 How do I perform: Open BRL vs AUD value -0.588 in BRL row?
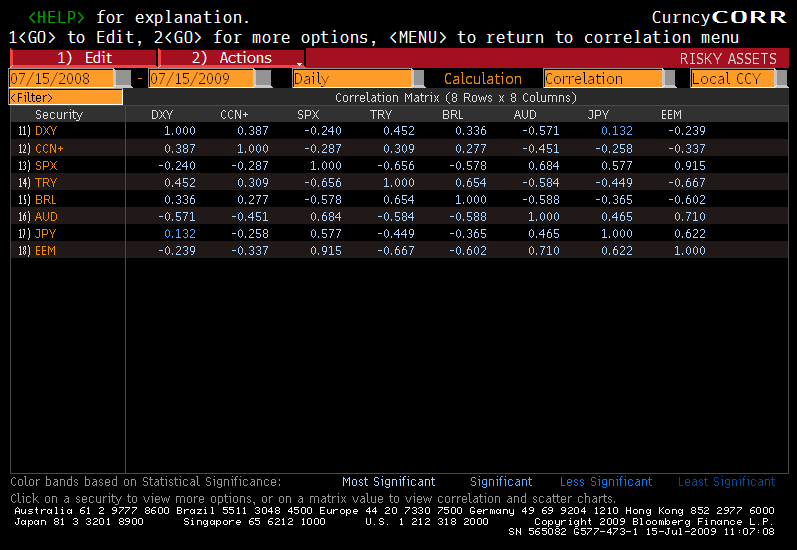point(540,200)
